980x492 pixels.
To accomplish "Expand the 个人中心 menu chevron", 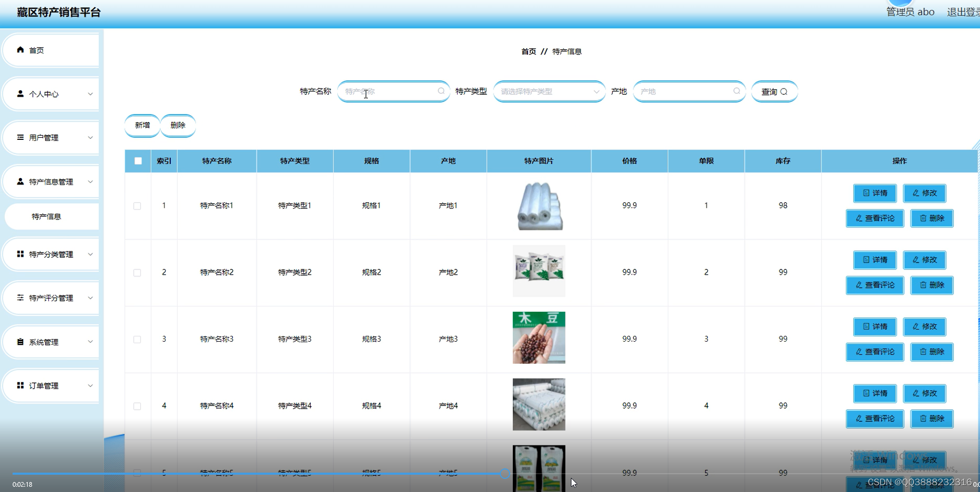I will pyautogui.click(x=90, y=94).
